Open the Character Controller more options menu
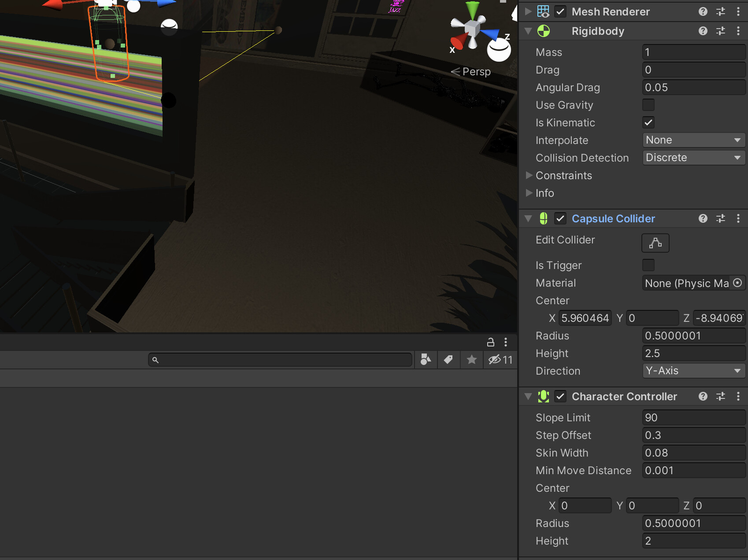 point(738,396)
